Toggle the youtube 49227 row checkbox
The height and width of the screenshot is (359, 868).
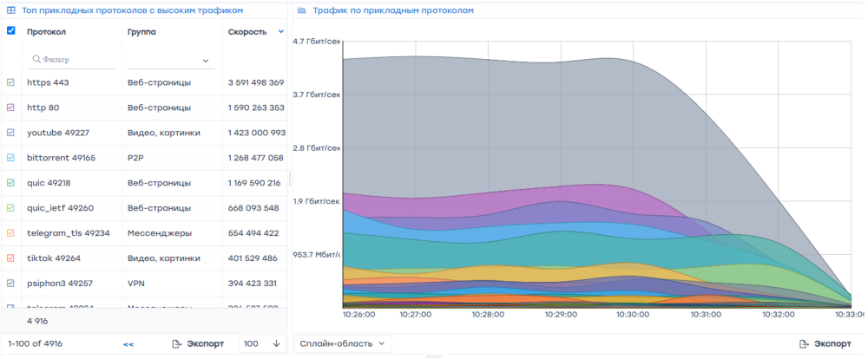point(11,133)
